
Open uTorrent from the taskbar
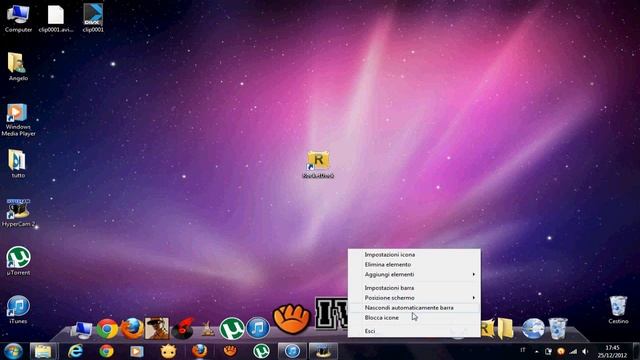tap(261, 351)
